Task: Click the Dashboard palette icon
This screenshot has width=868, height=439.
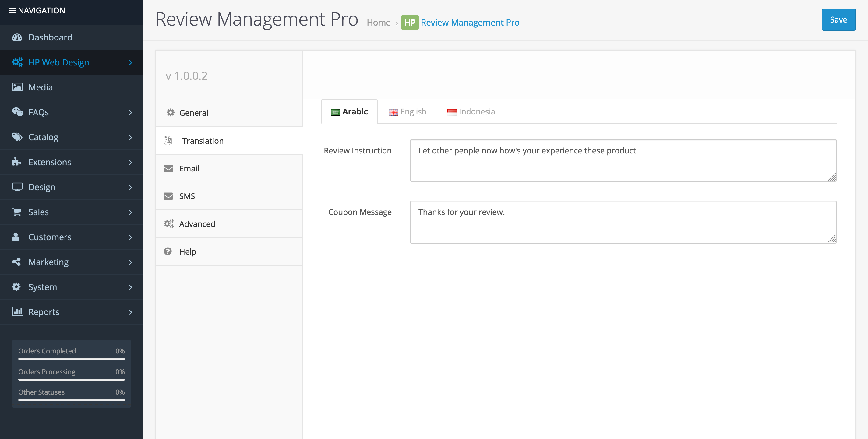Action: (17, 37)
